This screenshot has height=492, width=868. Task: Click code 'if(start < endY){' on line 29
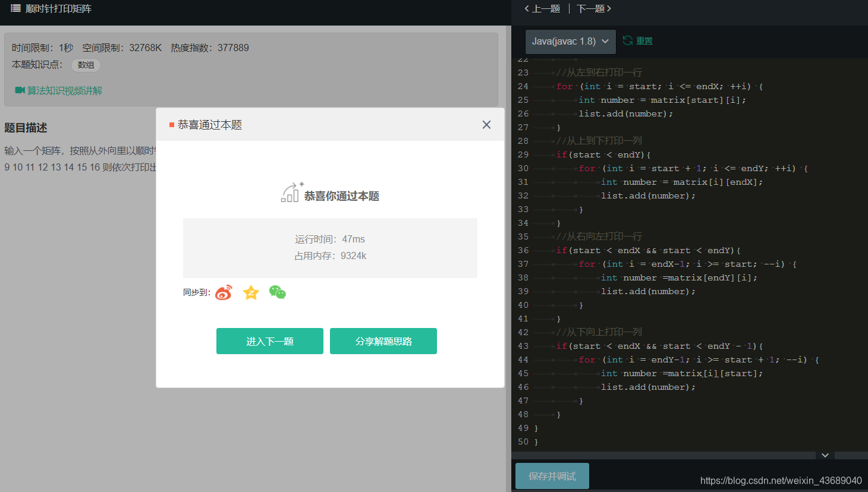(x=603, y=154)
